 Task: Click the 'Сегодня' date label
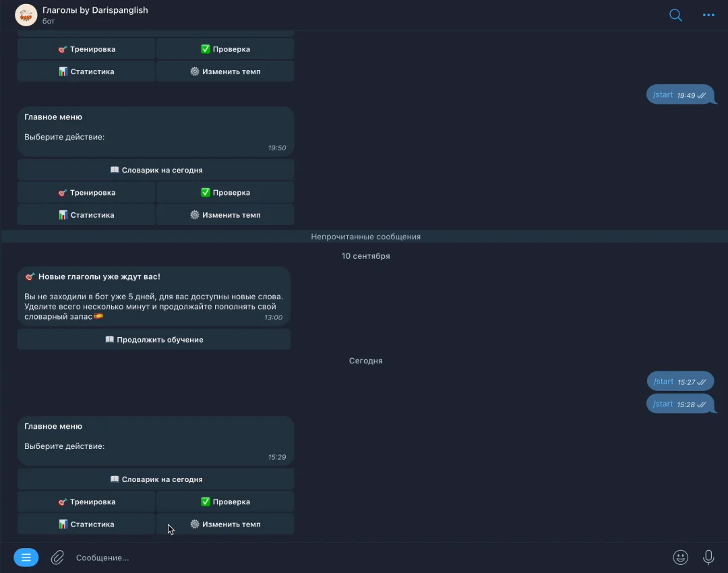(365, 361)
